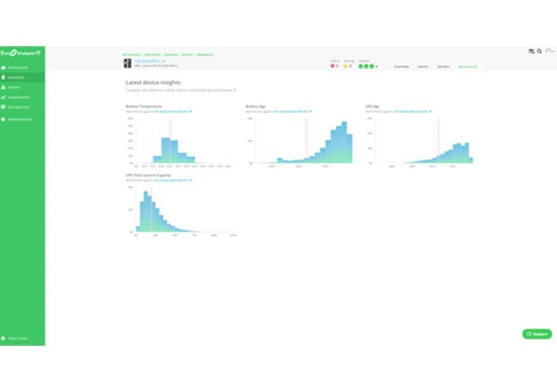Click the search magnifier icon

click(x=540, y=51)
